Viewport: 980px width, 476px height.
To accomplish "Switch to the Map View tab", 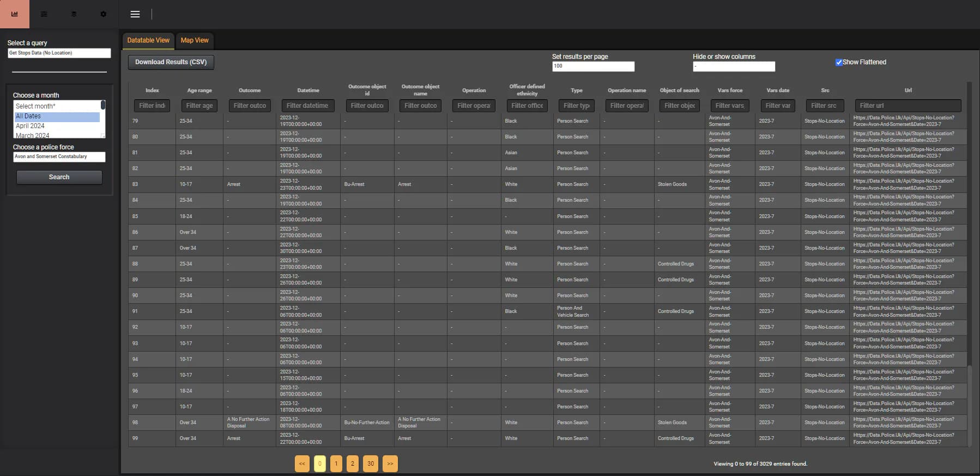I will click(x=195, y=40).
